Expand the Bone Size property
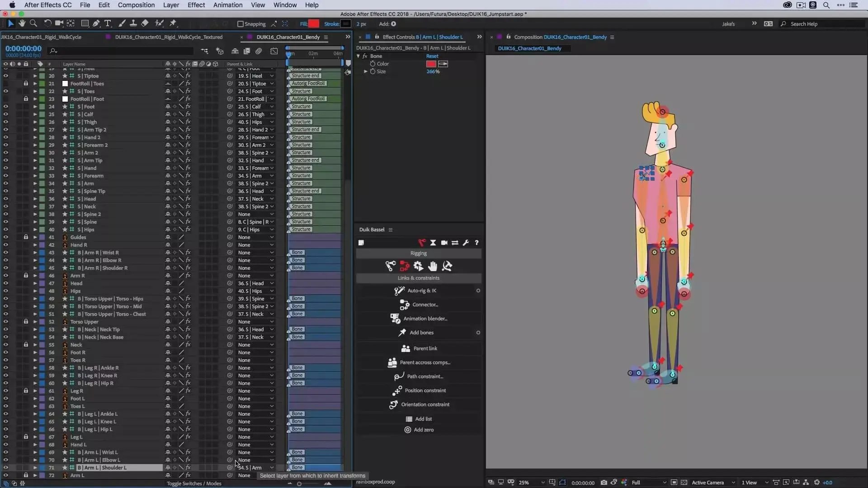Viewport: 868px width, 488px height. [x=366, y=71]
